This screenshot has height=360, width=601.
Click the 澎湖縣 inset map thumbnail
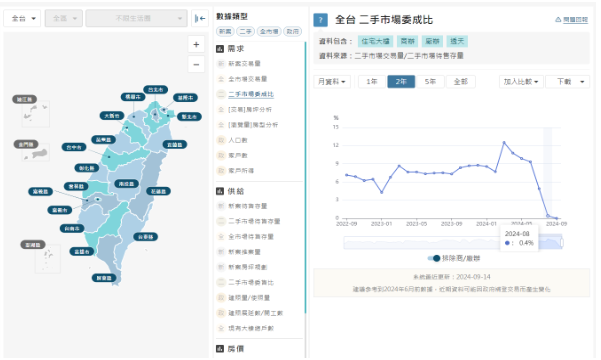(48, 258)
